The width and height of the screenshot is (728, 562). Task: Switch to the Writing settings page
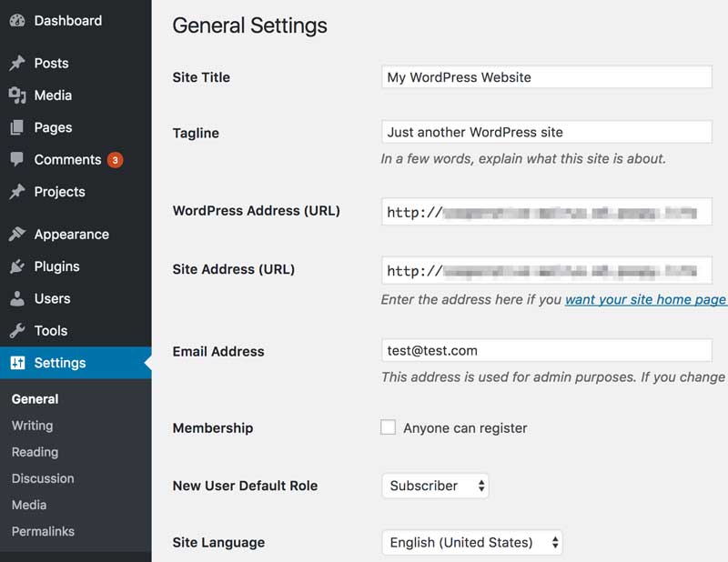[32, 425]
